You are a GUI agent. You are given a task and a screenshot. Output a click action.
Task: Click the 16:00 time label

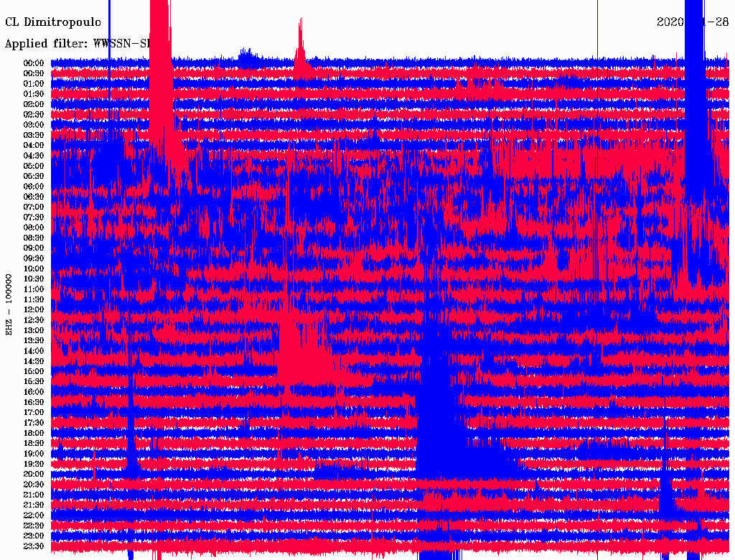pyautogui.click(x=34, y=392)
